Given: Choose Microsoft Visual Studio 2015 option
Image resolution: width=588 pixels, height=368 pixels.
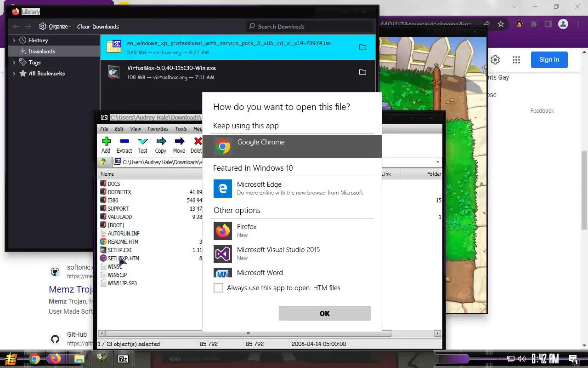Looking at the screenshot, I should point(292,253).
